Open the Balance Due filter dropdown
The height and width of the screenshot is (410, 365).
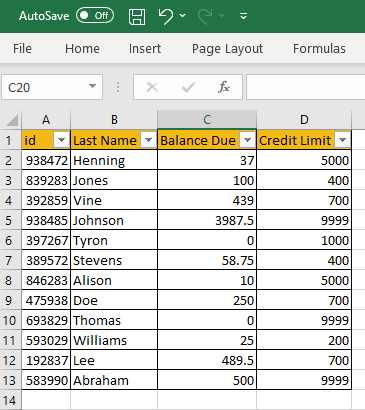tap(247, 140)
